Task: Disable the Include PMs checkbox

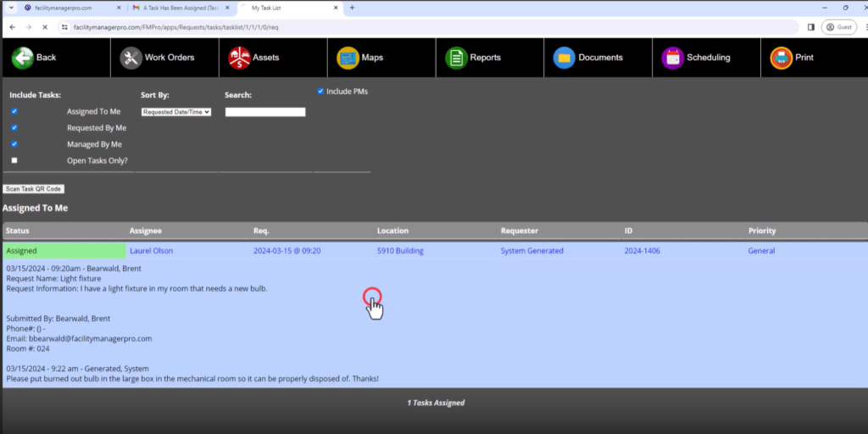Action: [x=320, y=92]
